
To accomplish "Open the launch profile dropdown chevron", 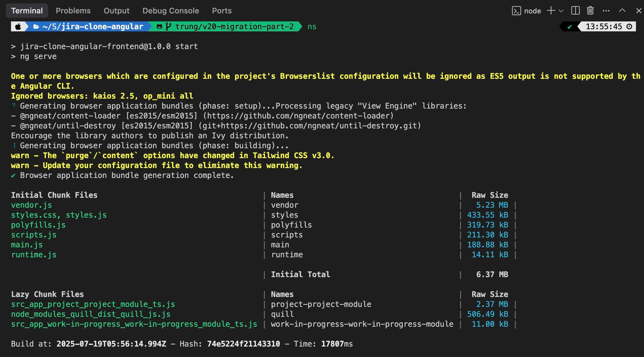I will pyautogui.click(x=561, y=11).
